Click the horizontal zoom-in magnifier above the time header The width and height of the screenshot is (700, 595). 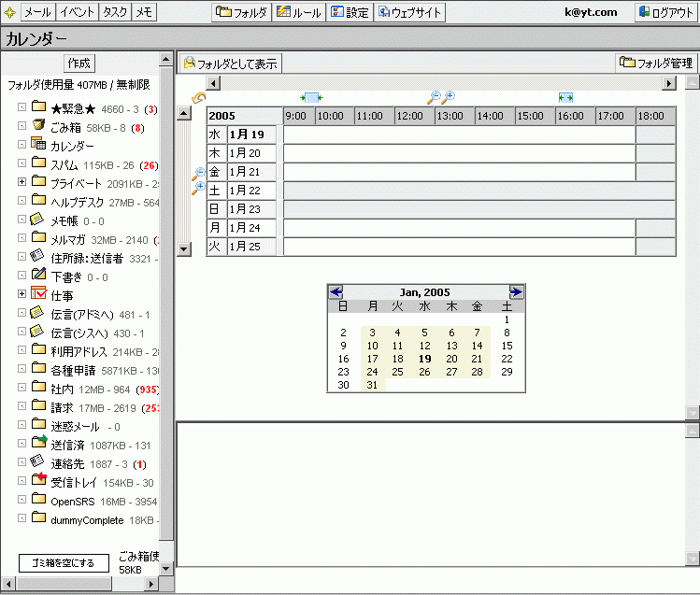point(449,97)
